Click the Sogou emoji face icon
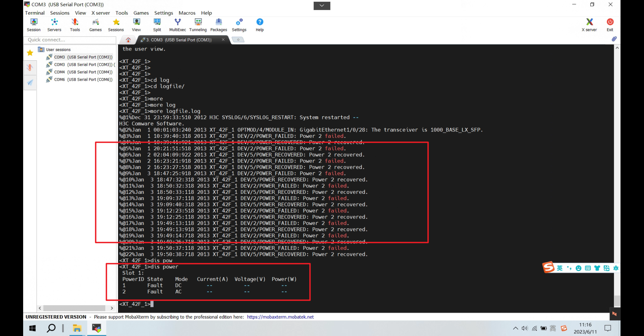 click(x=578, y=268)
